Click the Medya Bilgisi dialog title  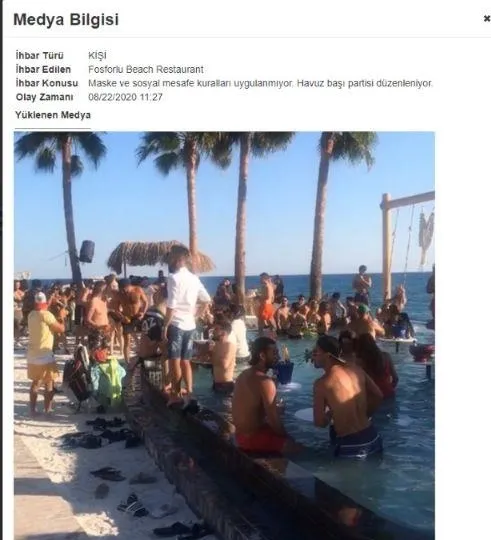pos(66,19)
